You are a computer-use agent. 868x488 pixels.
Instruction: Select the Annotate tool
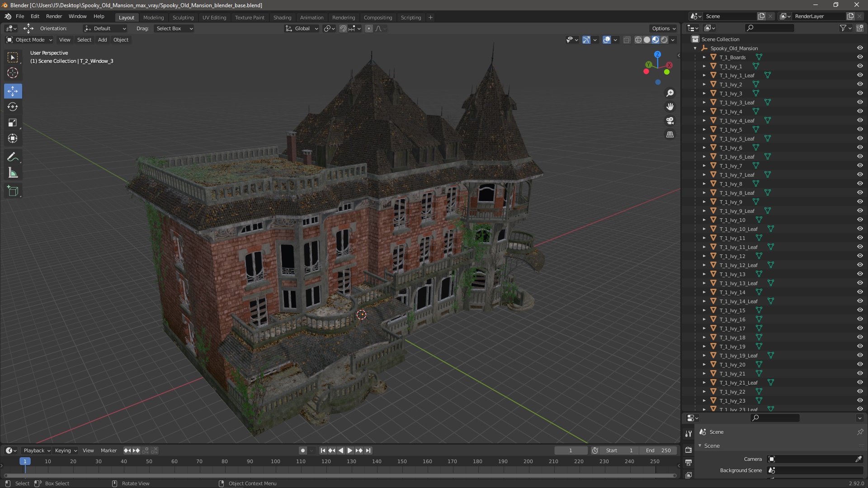pyautogui.click(x=13, y=157)
